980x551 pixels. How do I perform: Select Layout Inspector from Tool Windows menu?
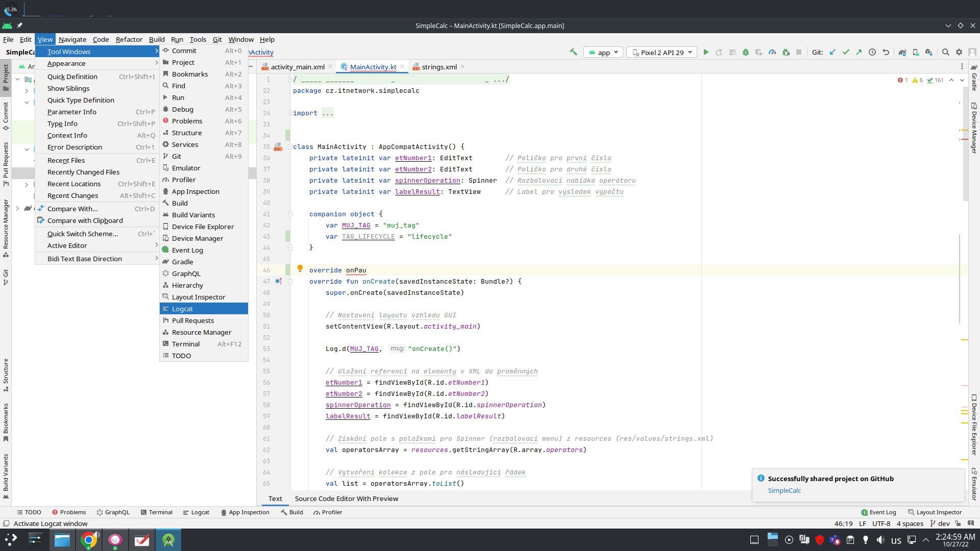point(199,296)
